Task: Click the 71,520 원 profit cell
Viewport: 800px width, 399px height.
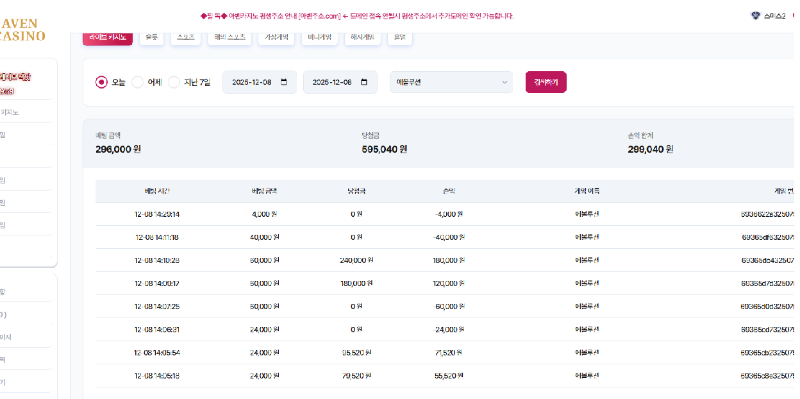Action: pos(449,353)
